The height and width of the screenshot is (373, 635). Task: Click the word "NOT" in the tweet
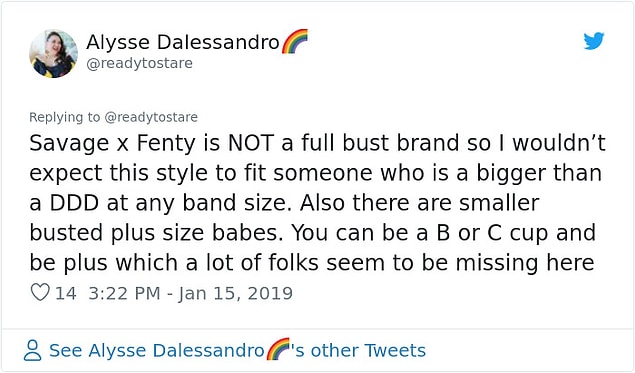(251, 143)
